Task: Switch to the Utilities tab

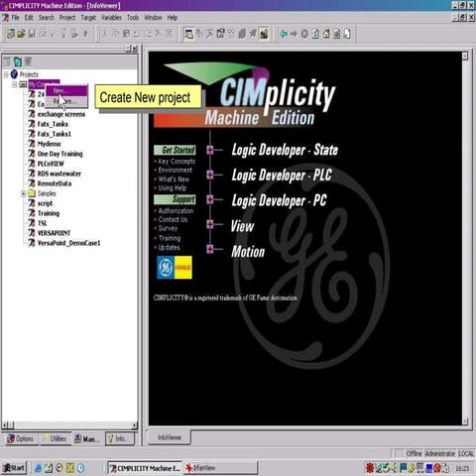Action: tap(56, 438)
